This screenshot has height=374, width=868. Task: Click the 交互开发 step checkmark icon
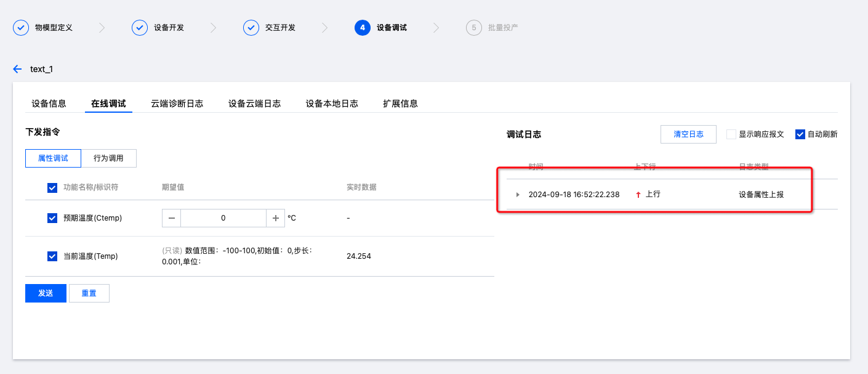[x=251, y=28]
